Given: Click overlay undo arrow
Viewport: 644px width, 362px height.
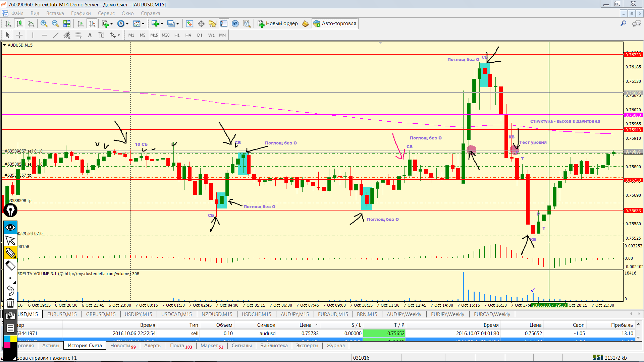Looking at the screenshot, I should pyautogui.click(x=10, y=291).
